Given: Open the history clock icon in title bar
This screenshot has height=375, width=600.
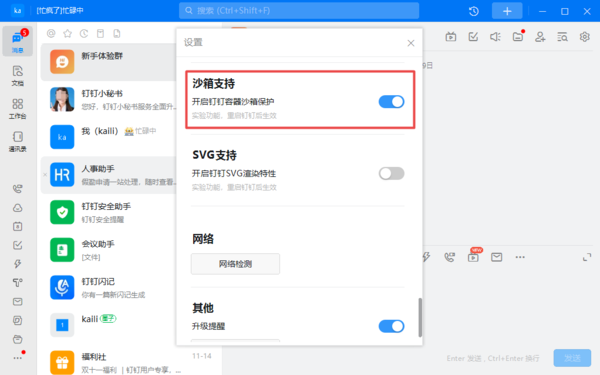Looking at the screenshot, I should (474, 11).
